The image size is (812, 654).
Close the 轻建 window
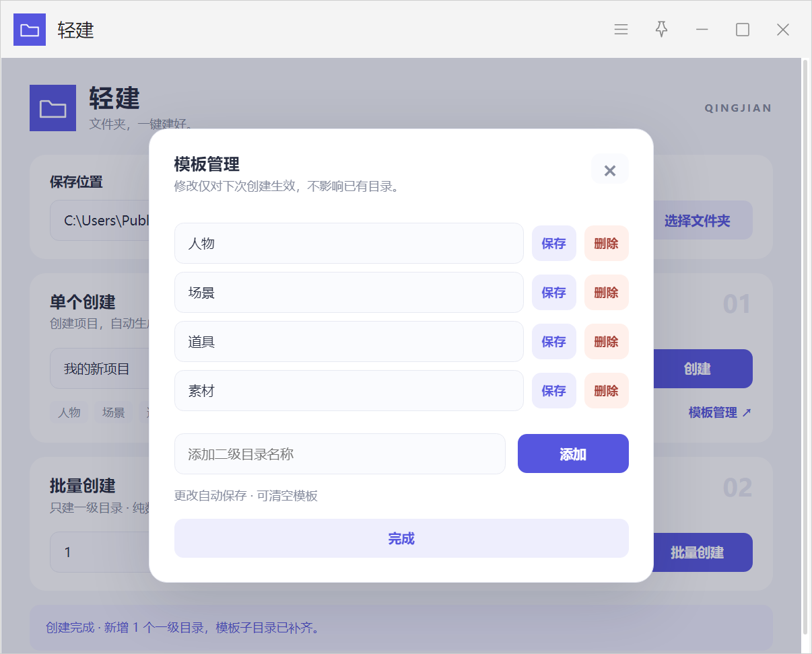point(782,30)
